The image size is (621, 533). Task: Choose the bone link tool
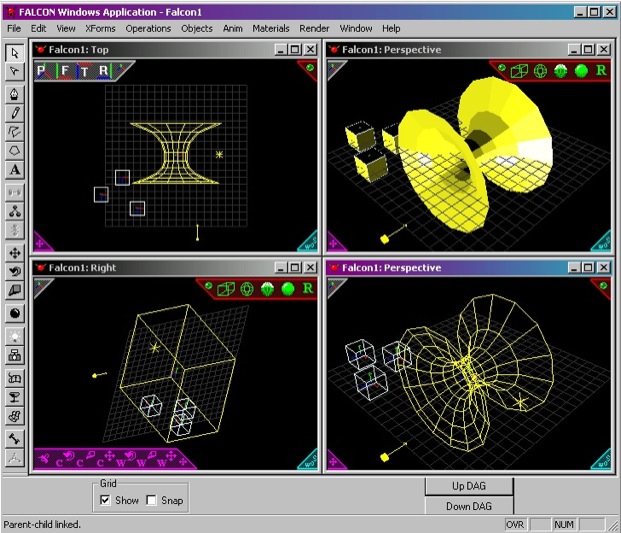[x=15, y=439]
